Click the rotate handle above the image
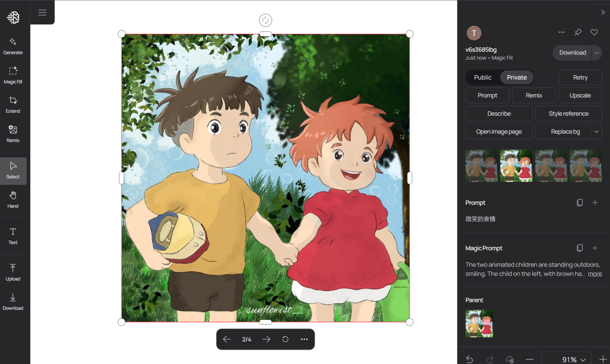Viewport: 610px width, 364px height. tap(266, 20)
